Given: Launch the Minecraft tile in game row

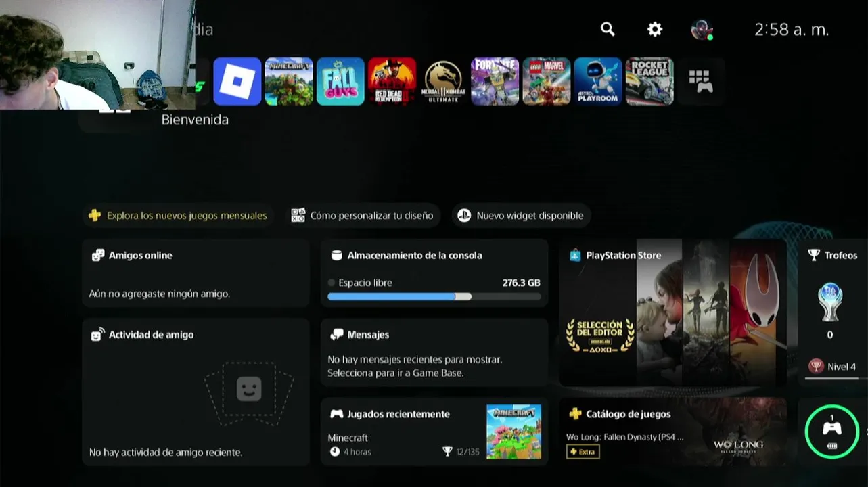Looking at the screenshot, I should point(289,81).
